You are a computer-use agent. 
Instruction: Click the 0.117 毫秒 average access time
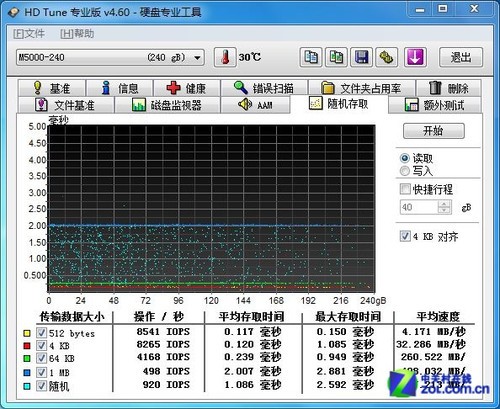253,332
